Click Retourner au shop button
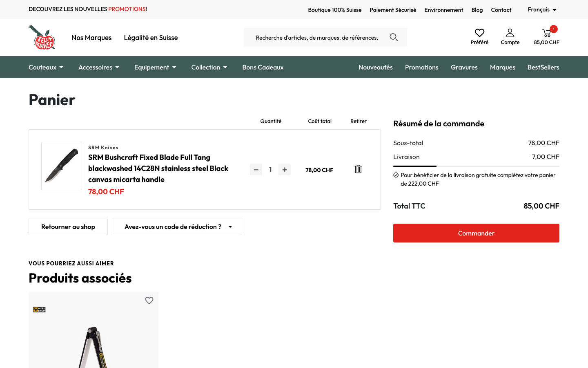The width and height of the screenshot is (588, 368). (68, 227)
